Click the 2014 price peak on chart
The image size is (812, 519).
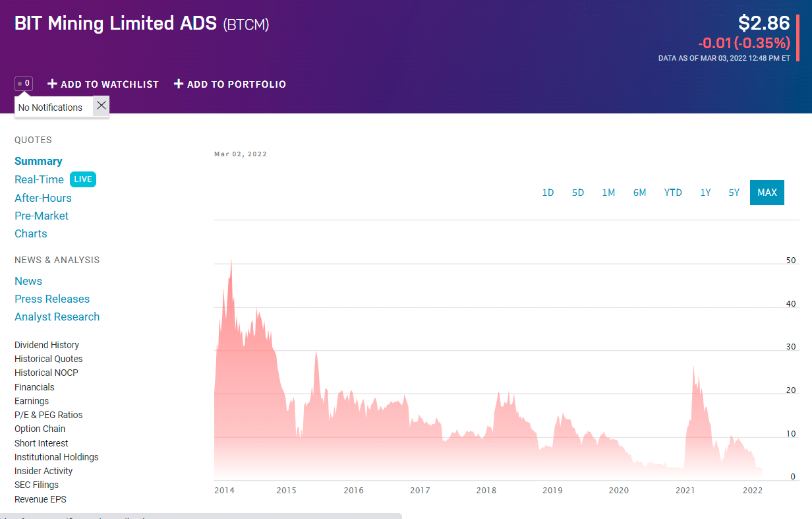point(231,262)
